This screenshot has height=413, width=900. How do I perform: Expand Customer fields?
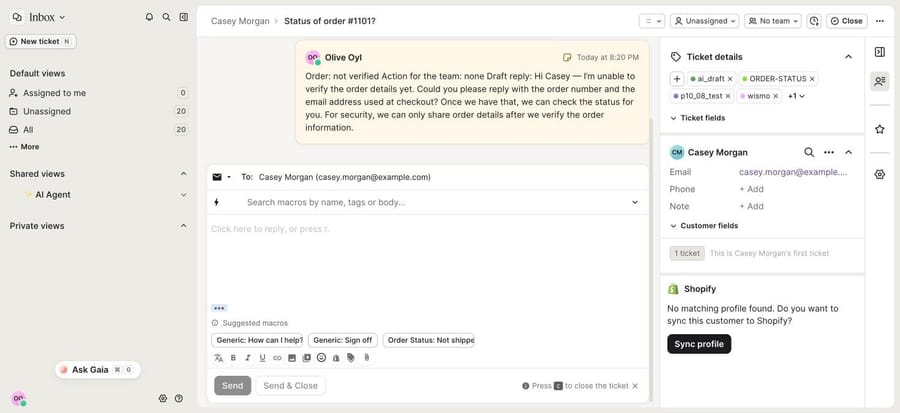(704, 225)
